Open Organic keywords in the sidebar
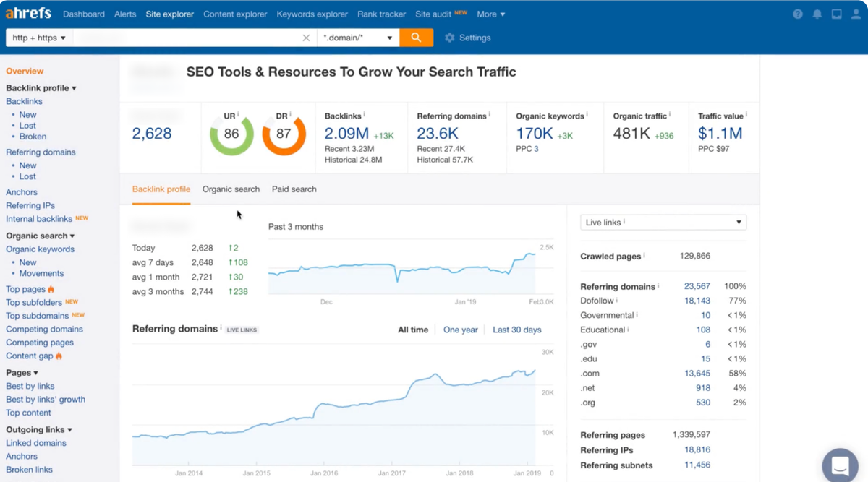Screen dimensions: 868x482 [x=40, y=249]
